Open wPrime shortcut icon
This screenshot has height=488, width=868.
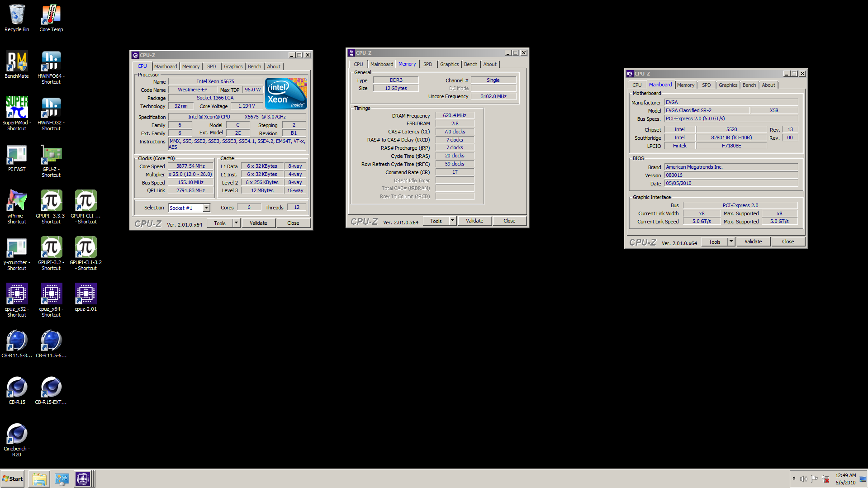point(17,207)
